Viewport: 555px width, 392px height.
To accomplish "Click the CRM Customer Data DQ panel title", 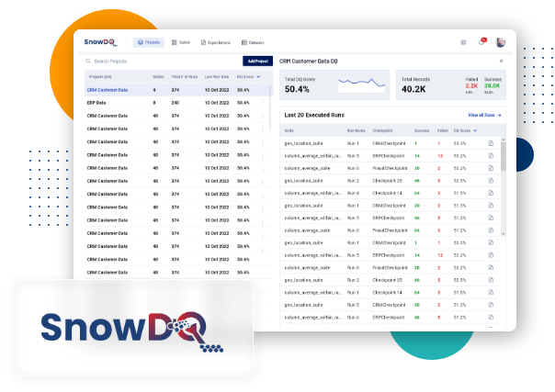I will click(309, 62).
